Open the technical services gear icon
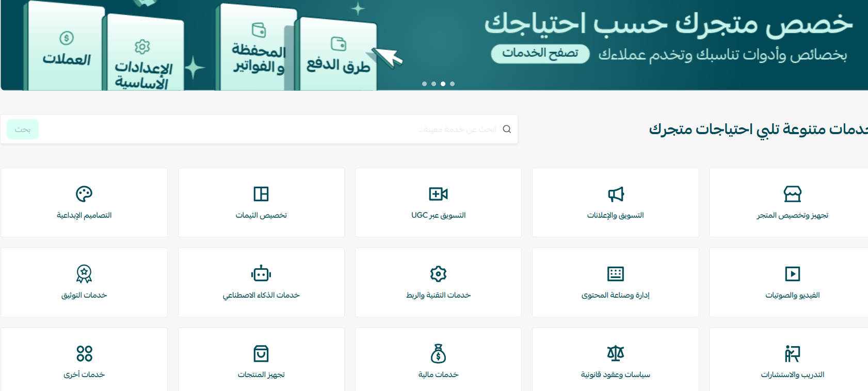Image resolution: width=868 pixels, height=391 pixels. click(x=438, y=274)
